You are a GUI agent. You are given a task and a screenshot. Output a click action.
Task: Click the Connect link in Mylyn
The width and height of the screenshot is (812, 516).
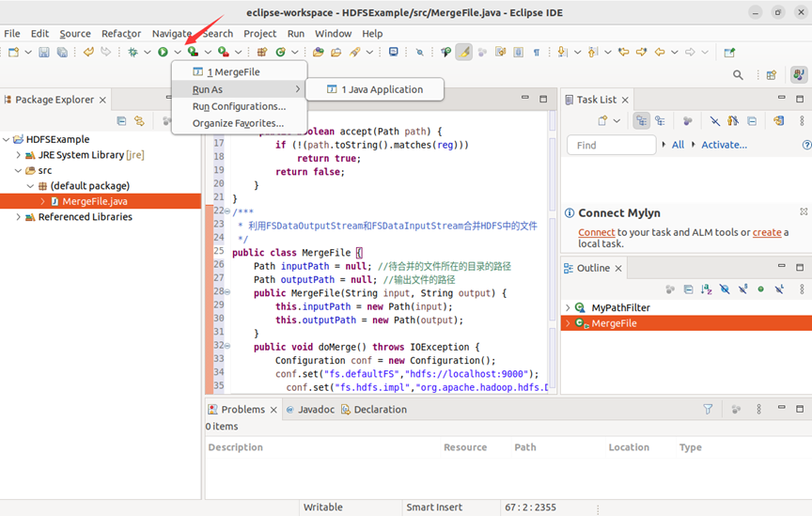597,232
